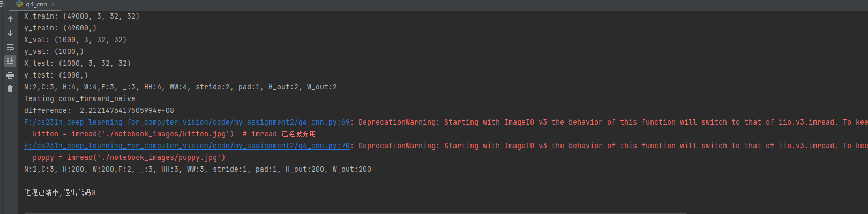Viewport: 868px width, 214px height.
Task: Click the horizontal scrollbar under the console
Action: pyautogui.click(x=354, y=213)
